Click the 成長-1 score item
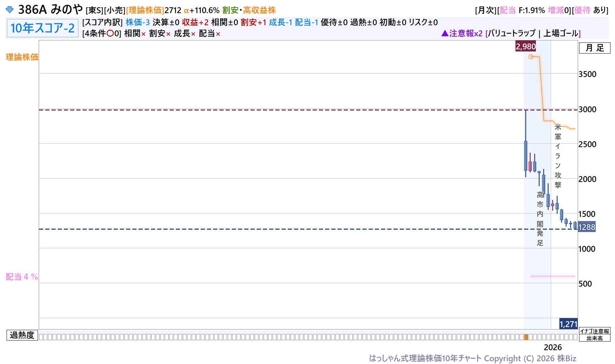615x364 pixels. click(x=281, y=22)
